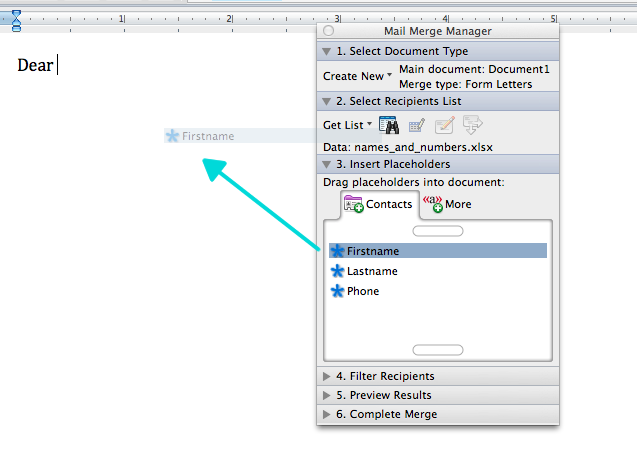Click the Mail Merge Manager title bar
637x454 pixels.
(x=438, y=31)
